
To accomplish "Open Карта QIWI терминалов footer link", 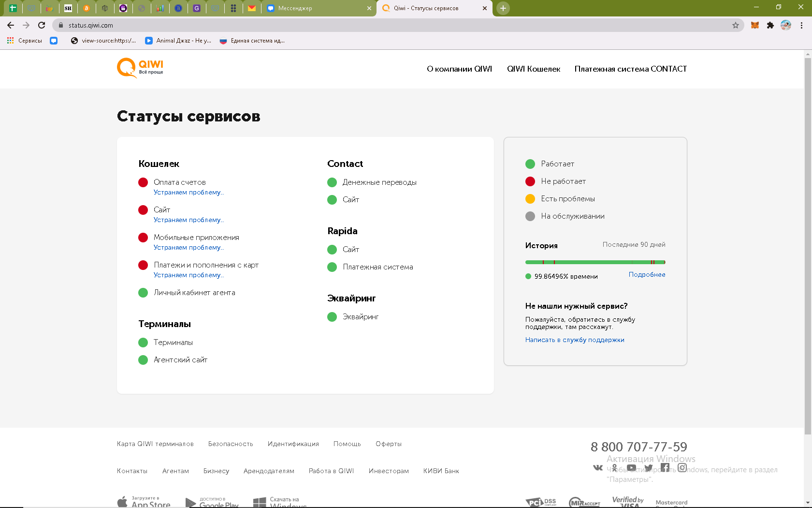I will click(x=155, y=444).
